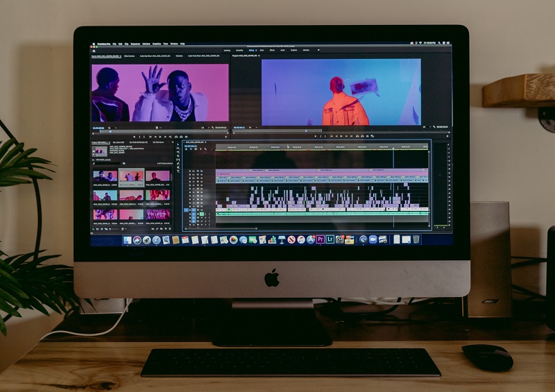Viewport: 555px width, 392px height.
Task: Open timeline display settings wrench
Action: tap(205, 149)
